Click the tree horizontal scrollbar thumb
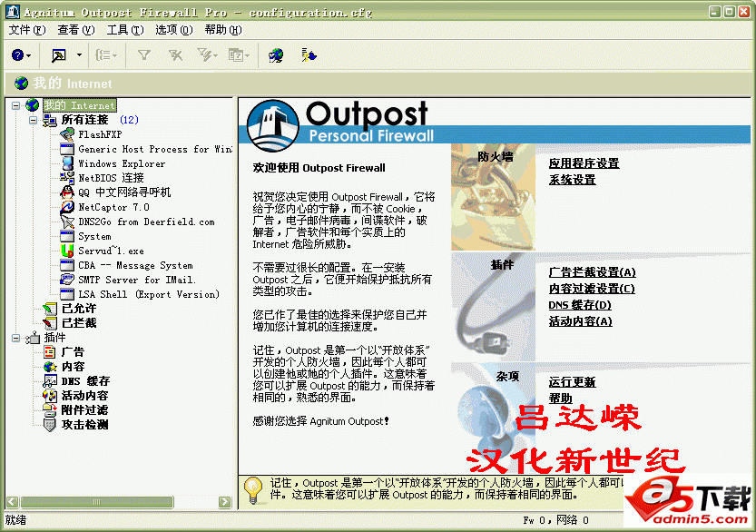This screenshot has width=756, height=532. click(96, 502)
